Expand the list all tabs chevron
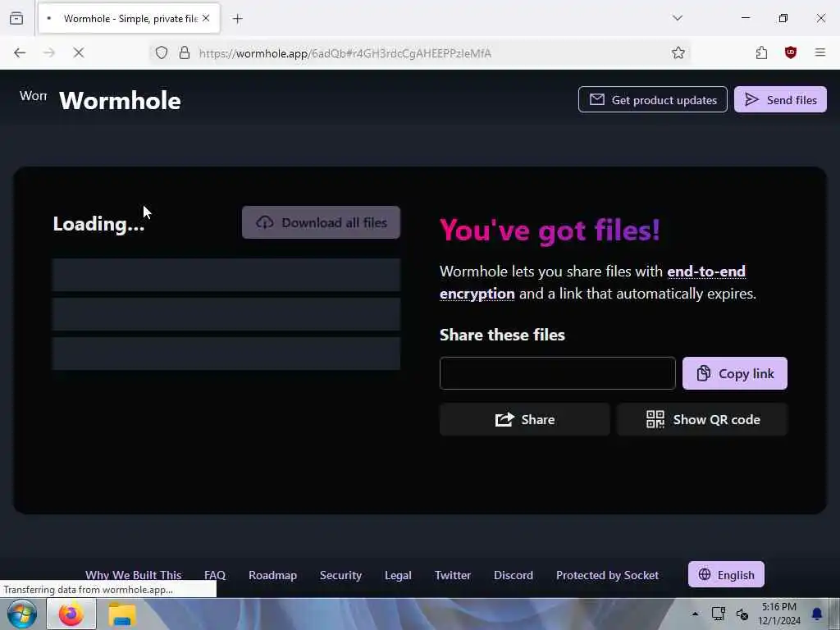This screenshot has width=840, height=630. [x=677, y=18]
